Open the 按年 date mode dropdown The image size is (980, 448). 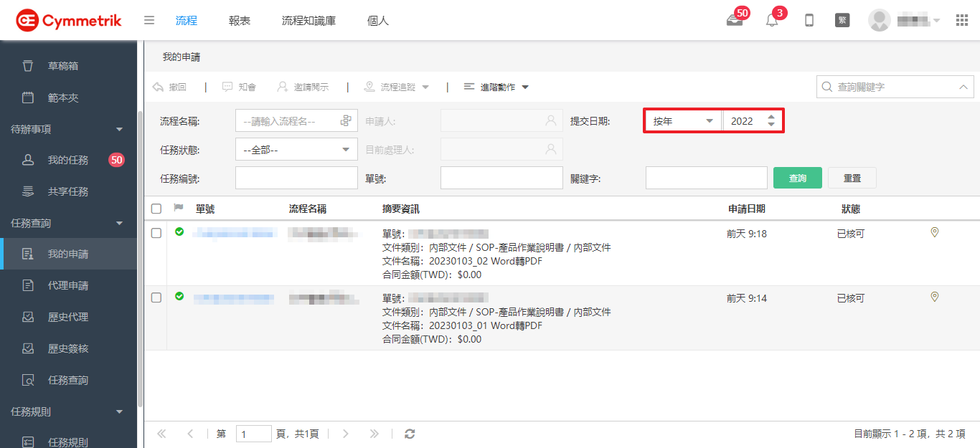(683, 120)
